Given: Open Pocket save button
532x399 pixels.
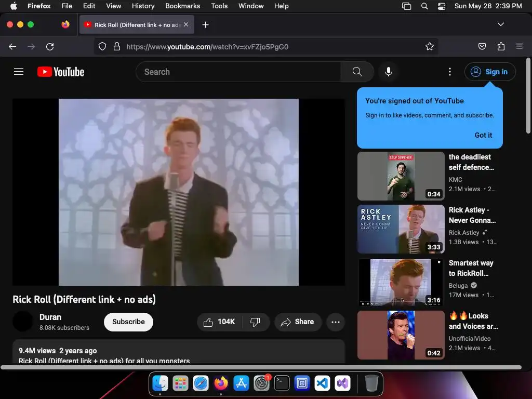Looking at the screenshot, I should 482,46.
